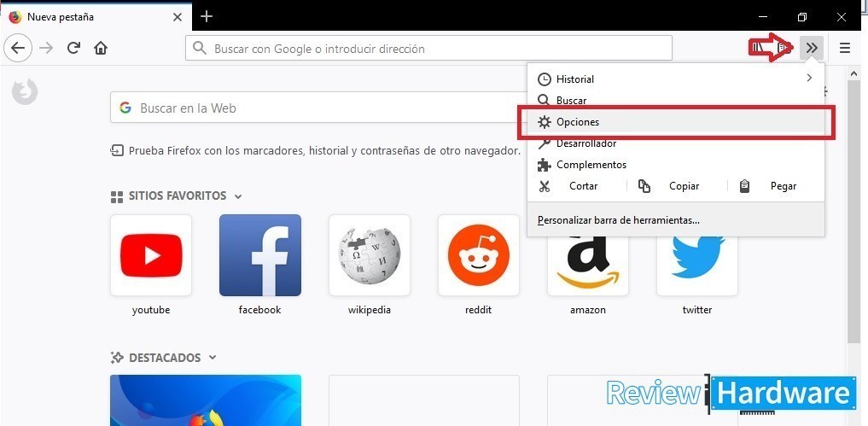Click the Firefox logo icon on page
Image resolution: width=868 pixels, height=426 pixels.
tap(25, 90)
